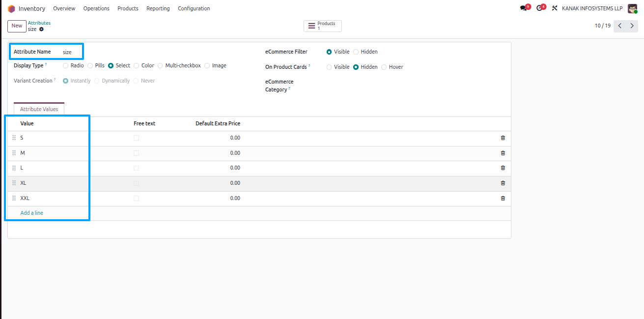Open the Reporting menu

point(158,8)
